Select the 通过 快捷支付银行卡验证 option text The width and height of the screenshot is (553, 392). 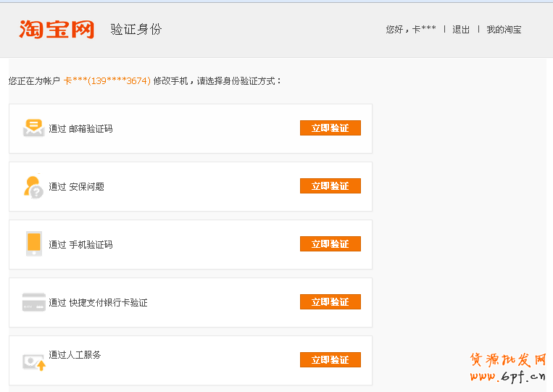pos(98,303)
